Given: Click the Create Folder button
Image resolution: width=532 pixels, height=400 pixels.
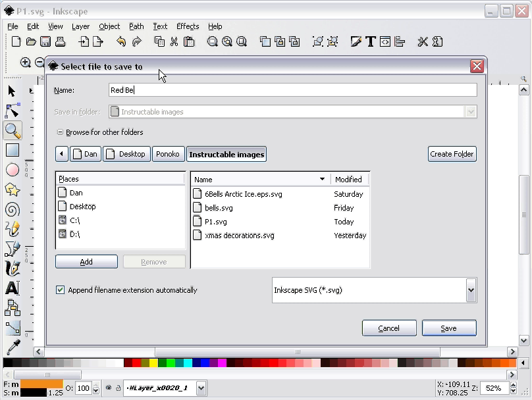Looking at the screenshot, I should point(452,154).
